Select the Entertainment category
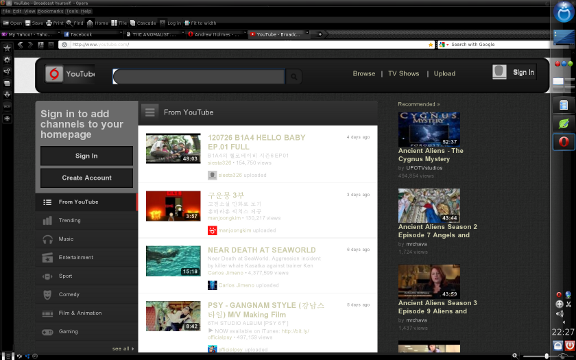Image resolution: width=576 pixels, height=360 pixels. coord(86,258)
